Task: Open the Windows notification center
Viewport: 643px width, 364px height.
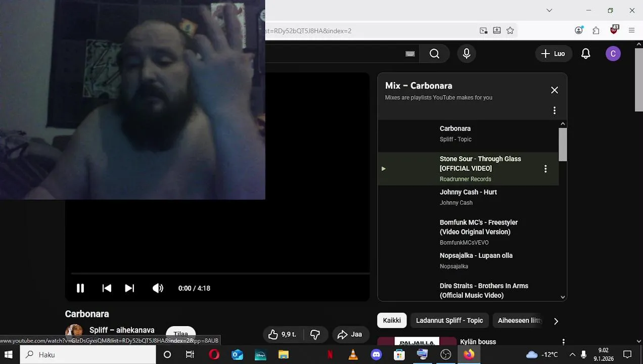Action: coord(627,354)
